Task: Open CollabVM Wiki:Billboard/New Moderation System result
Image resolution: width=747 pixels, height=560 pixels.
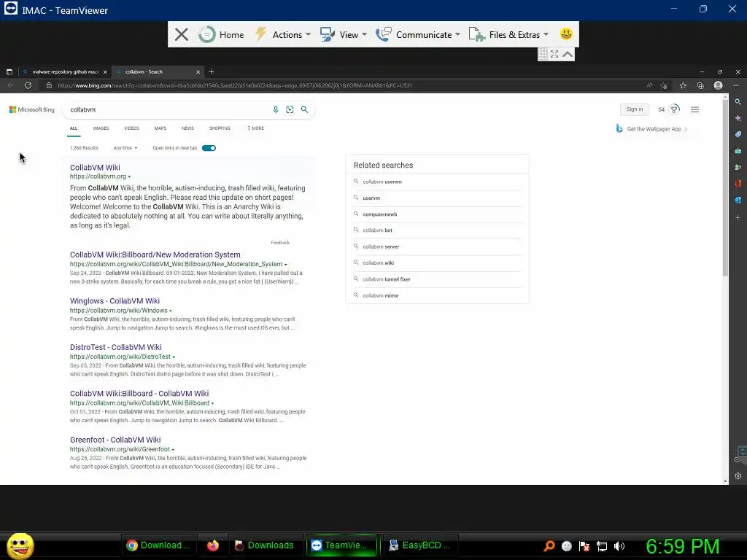Action: (x=155, y=254)
